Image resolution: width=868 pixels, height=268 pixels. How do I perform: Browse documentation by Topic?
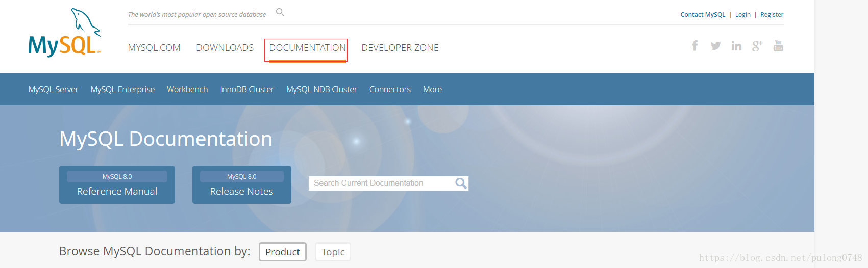(333, 252)
